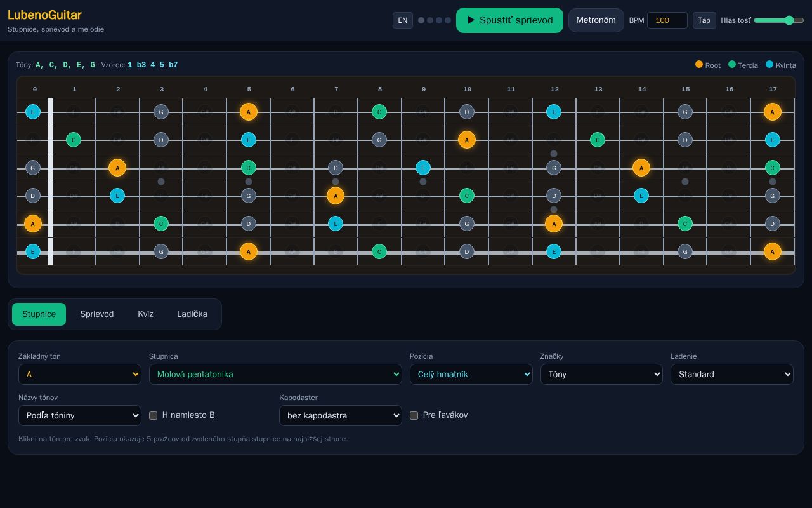Play D note at fret 3, B string
The height and width of the screenshot is (508, 812).
pos(161,140)
